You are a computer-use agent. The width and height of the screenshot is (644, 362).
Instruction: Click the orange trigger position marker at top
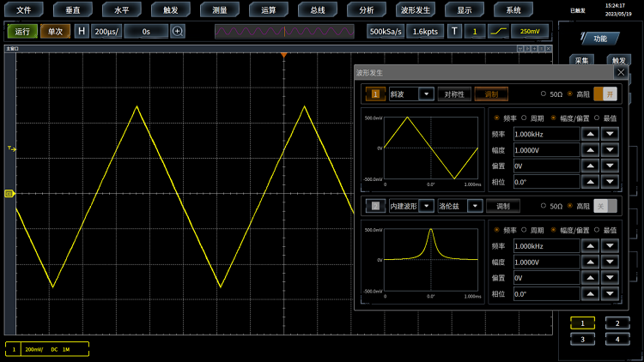(284, 56)
